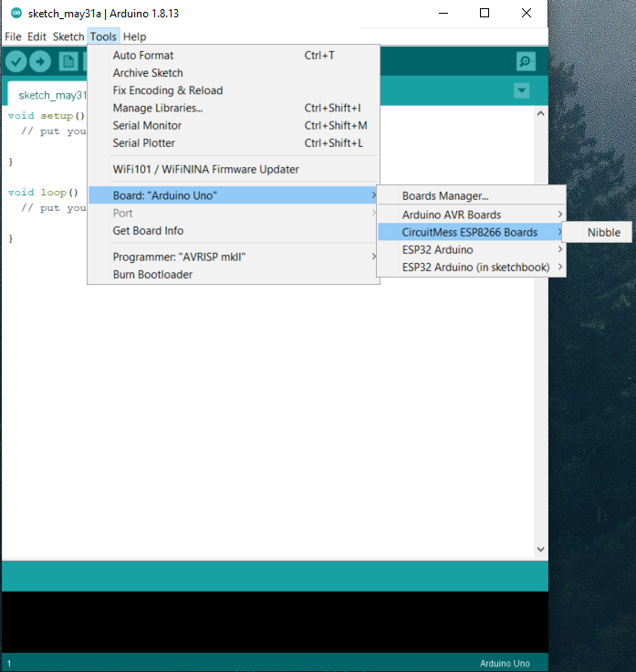The image size is (636, 672).
Task: Open the tab options dropdown arrow
Action: tap(522, 91)
